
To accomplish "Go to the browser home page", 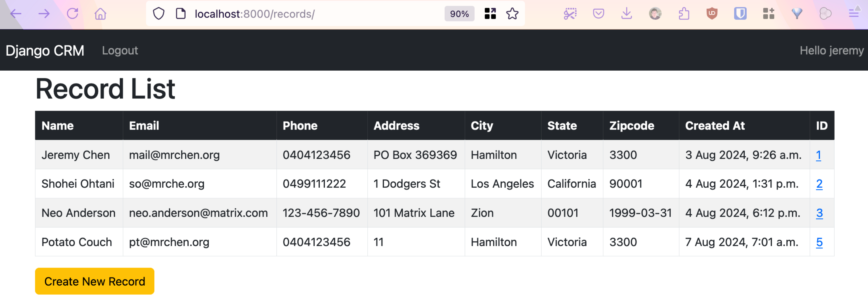I will click(100, 14).
